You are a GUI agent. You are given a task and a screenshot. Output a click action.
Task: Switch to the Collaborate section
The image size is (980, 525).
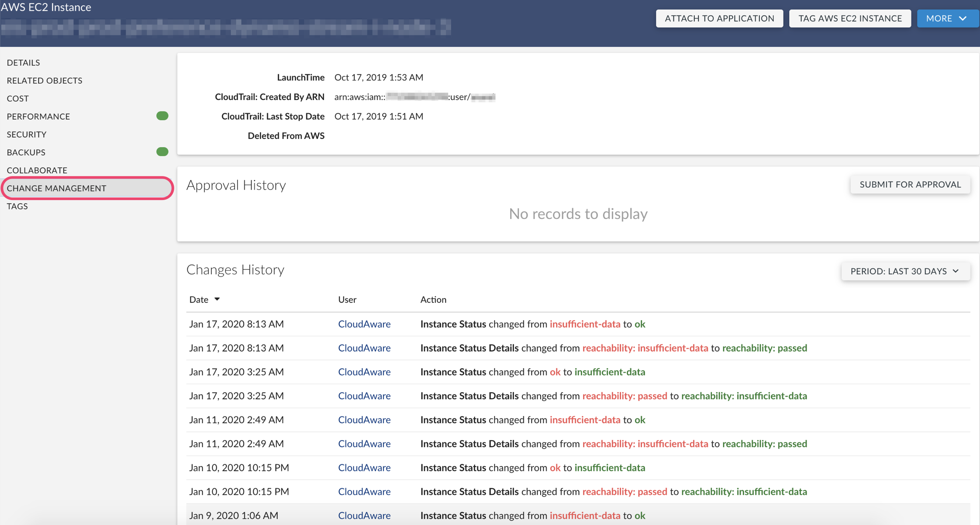click(x=37, y=170)
